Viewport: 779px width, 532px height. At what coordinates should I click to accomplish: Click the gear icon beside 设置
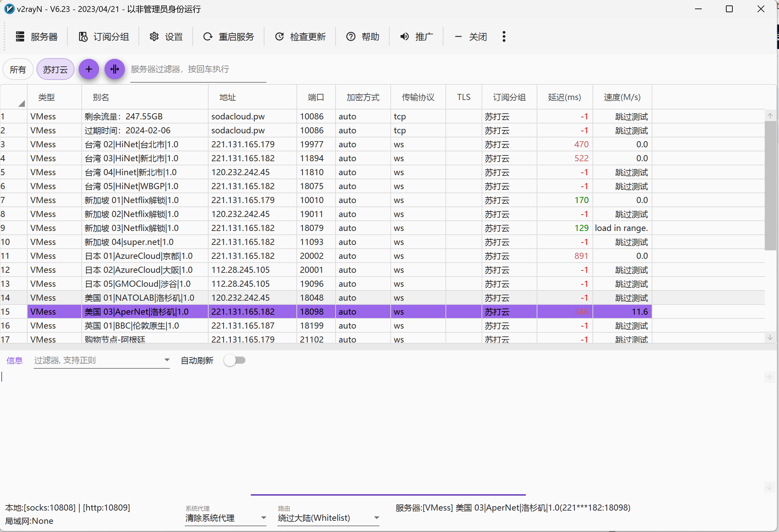coord(154,36)
